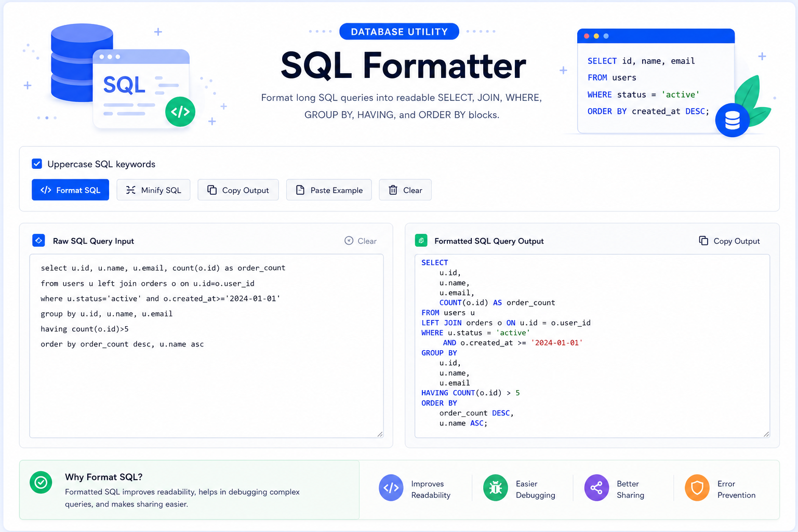Click the green checkmark icon beside Why Format SQL
Screen dimensions: 798x532
[41, 483]
